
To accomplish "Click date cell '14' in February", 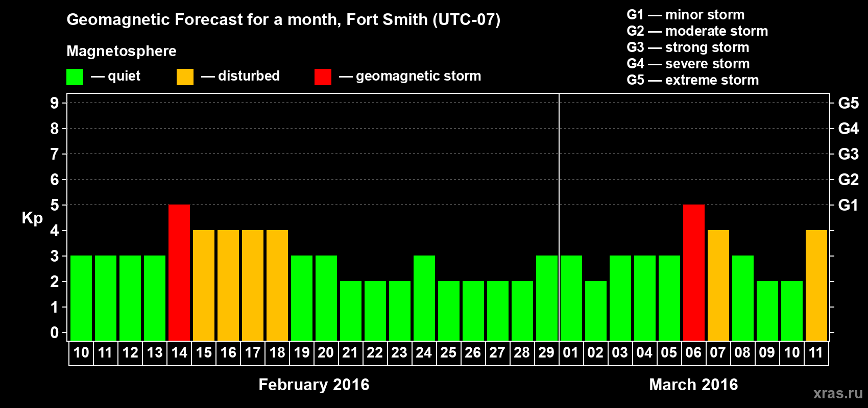I will pos(179,353).
